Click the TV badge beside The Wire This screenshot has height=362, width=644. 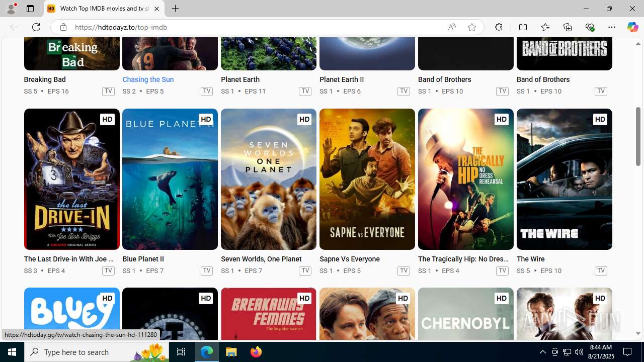tap(601, 270)
